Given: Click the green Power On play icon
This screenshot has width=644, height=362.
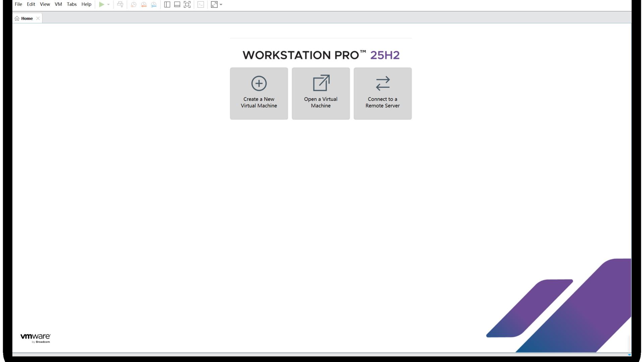Looking at the screenshot, I should tap(101, 4).
